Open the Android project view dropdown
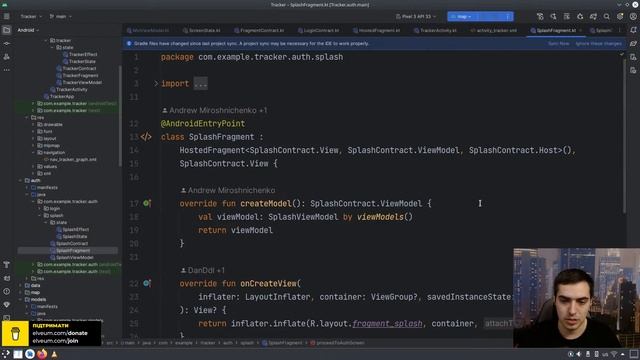Screen dimensions: 640x360 [x=28, y=30]
